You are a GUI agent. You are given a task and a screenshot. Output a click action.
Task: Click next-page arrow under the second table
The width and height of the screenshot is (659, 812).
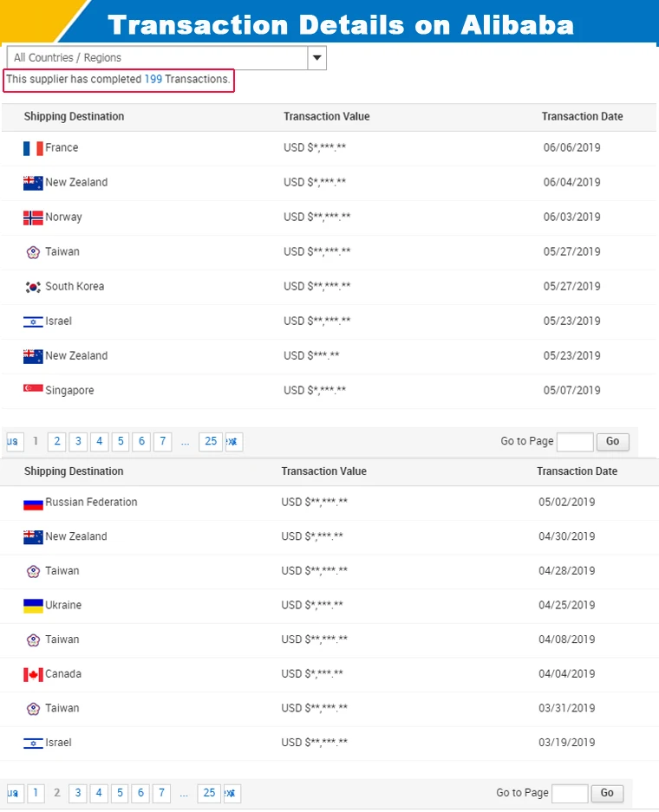(232, 793)
